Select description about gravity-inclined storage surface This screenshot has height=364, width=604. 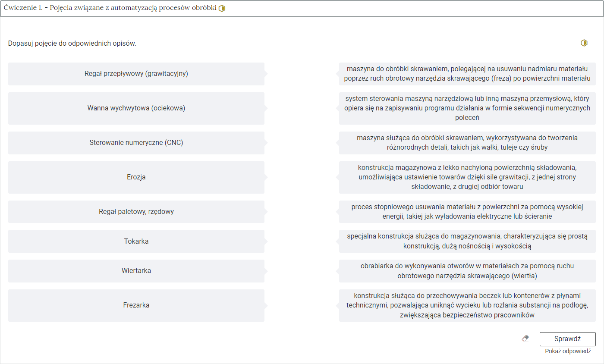(467, 177)
